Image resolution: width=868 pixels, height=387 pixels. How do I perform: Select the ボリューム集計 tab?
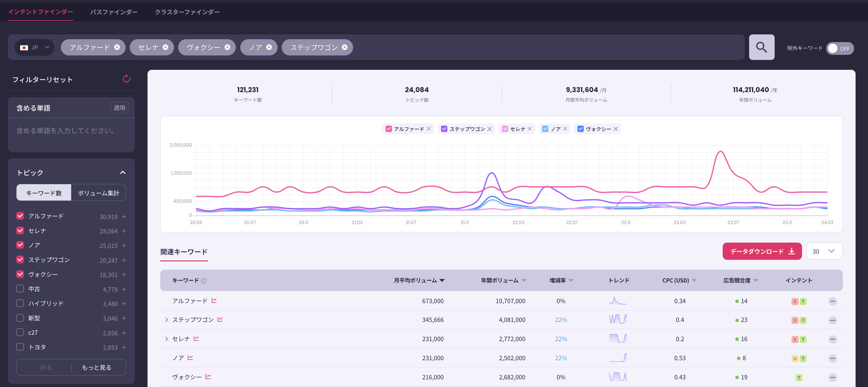coord(98,193)
